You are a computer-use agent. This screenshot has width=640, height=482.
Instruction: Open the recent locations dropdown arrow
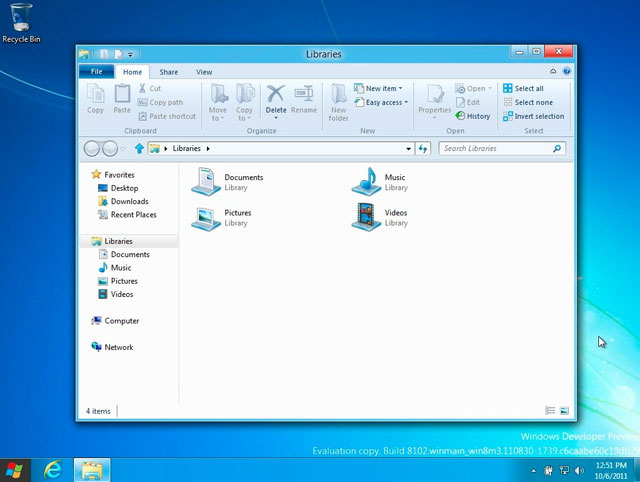click(123, 149)
